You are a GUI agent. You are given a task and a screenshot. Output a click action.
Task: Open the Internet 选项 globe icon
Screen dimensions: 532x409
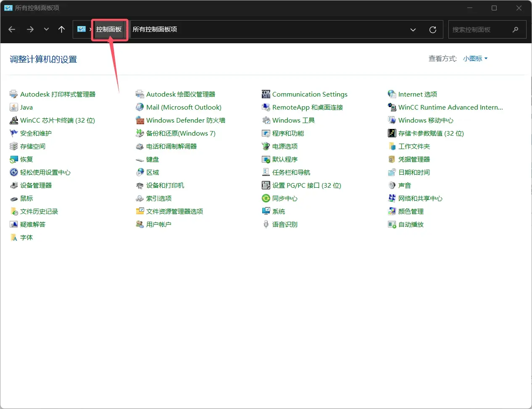[392, 94]
